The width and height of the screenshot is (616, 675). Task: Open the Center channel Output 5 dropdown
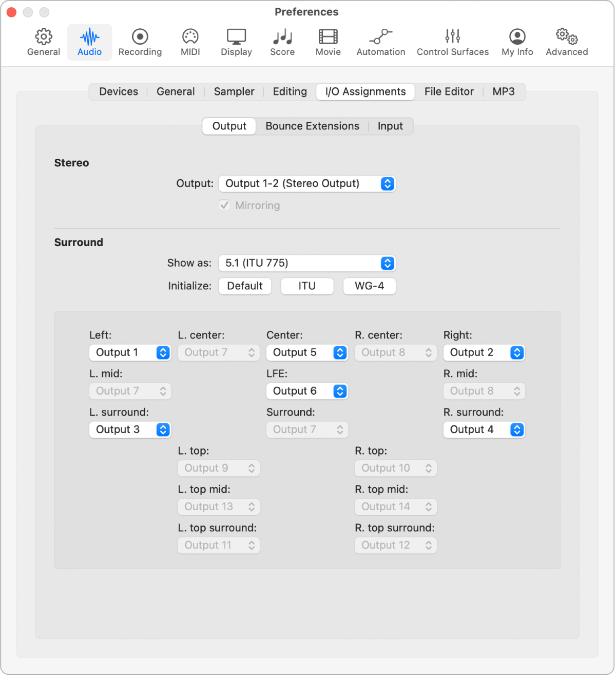tap(307, 352)
